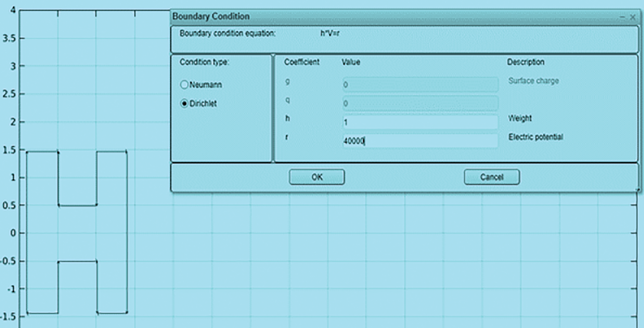
Task: Select the Dirichlet radio button
Action: click(184, 104)
